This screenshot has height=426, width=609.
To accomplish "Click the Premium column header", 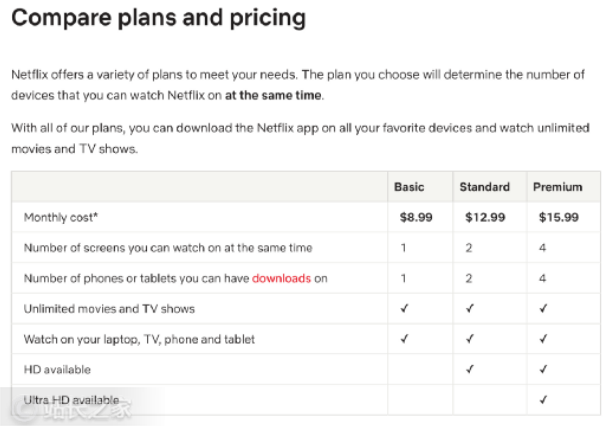I will 557,187.
